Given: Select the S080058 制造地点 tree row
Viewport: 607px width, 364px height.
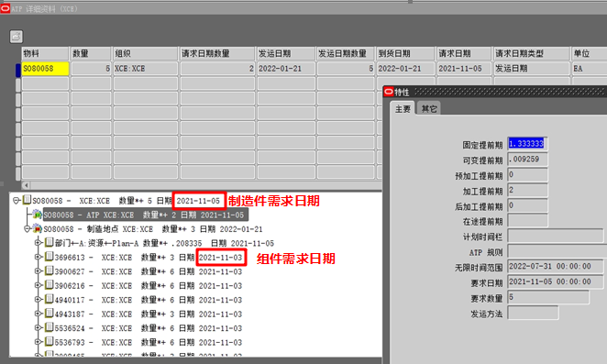Looking at the screenshot, I should [153, 229].
